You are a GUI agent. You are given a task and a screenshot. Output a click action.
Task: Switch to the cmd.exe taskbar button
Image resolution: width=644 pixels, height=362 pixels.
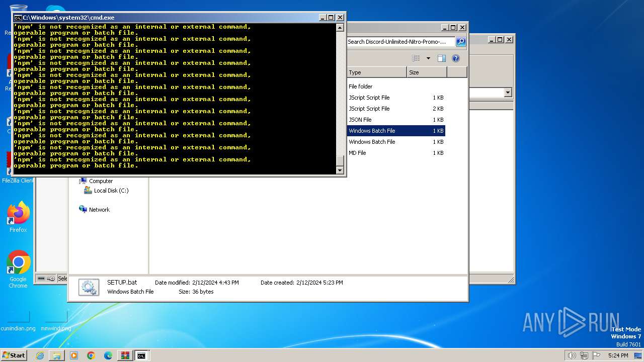(x=142, y=355)
